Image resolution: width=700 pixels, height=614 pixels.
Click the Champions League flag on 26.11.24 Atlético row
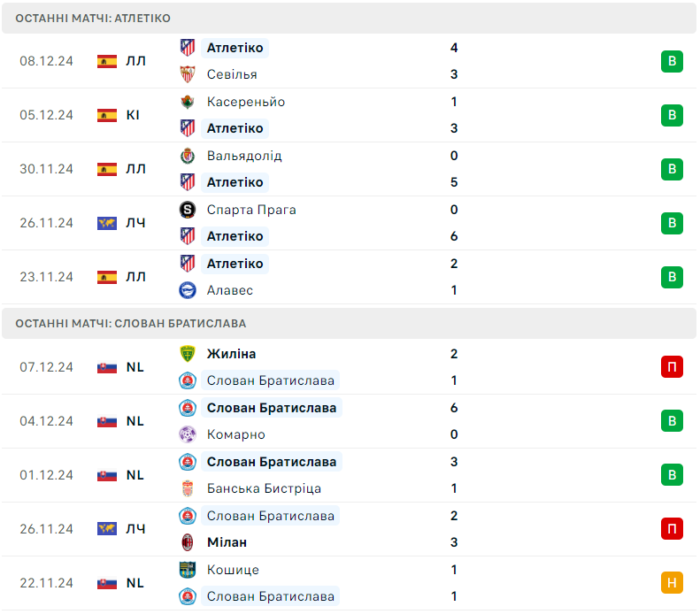[x=107, y=223]
